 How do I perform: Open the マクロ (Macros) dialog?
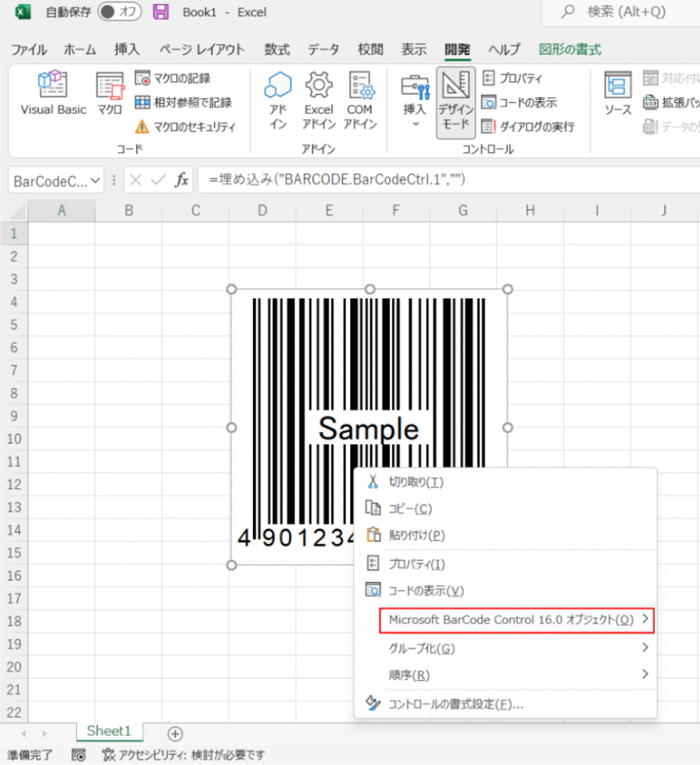point(110,93)
